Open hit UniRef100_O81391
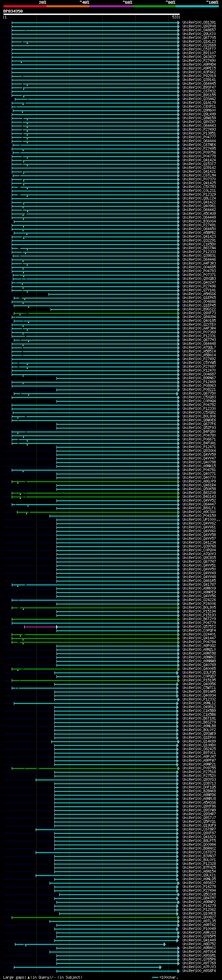The width and height of the screenshot is (222, 980). click(199, 23)
